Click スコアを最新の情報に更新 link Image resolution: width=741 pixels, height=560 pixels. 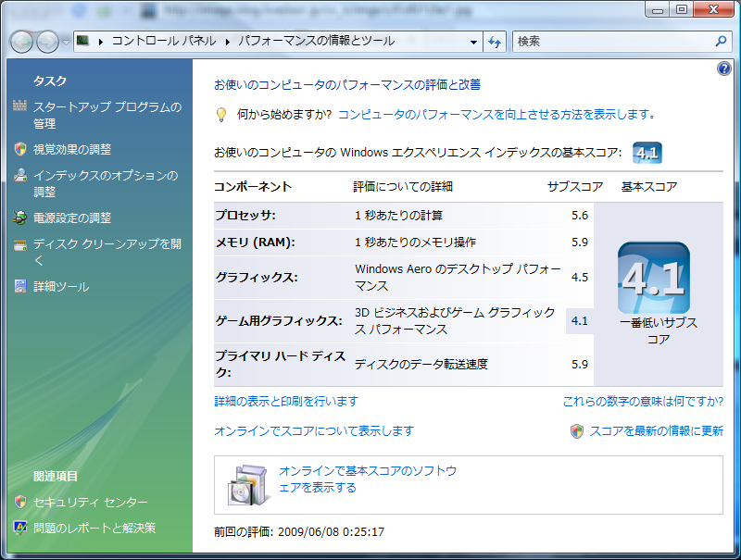pyautogui.click(x=657, y=430)
